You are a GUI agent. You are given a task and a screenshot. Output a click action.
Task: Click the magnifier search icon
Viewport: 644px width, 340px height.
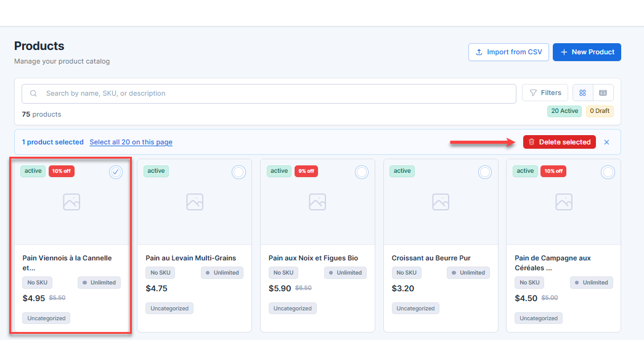33,93
